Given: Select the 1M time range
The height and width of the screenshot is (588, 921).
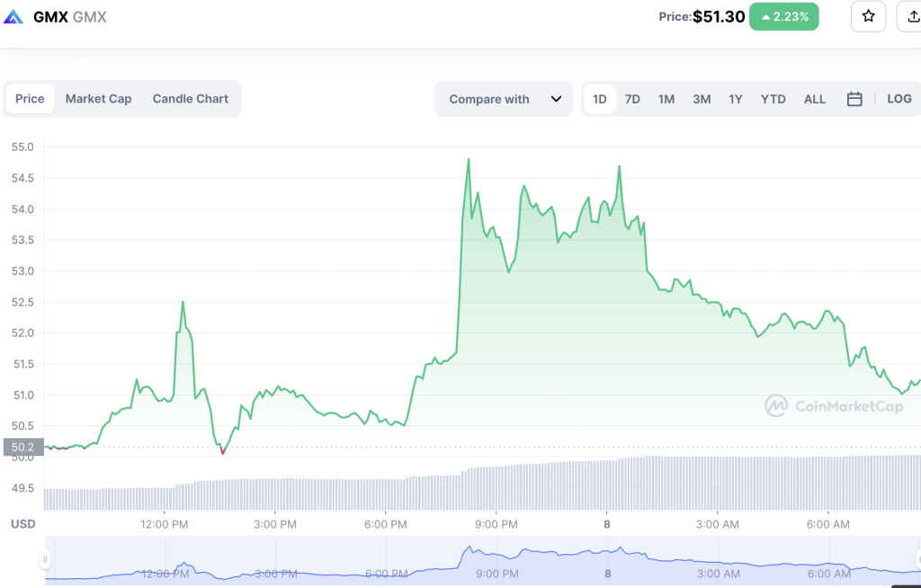Looking at the screenshot, I should click(x=666, y=99).
